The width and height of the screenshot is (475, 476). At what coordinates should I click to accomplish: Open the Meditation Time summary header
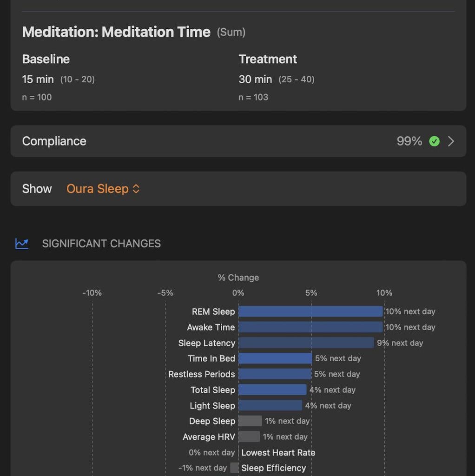(x=116, y=32)
